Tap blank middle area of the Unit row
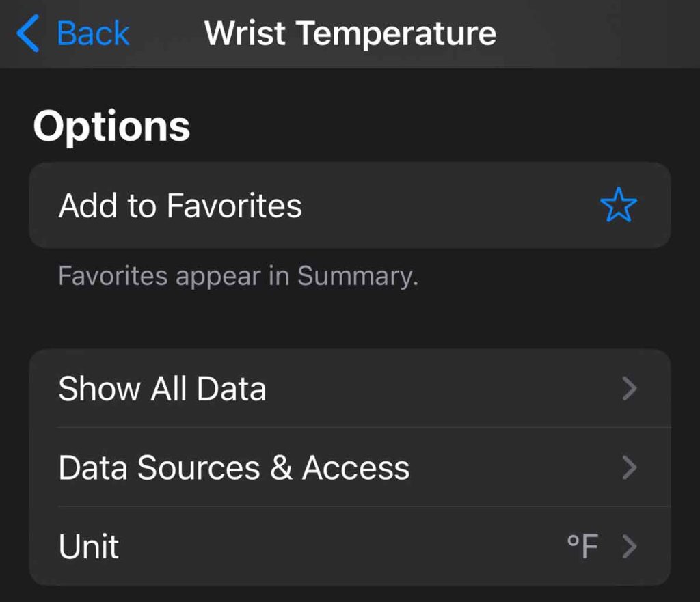Screen dimensions: 700x602 342,547
